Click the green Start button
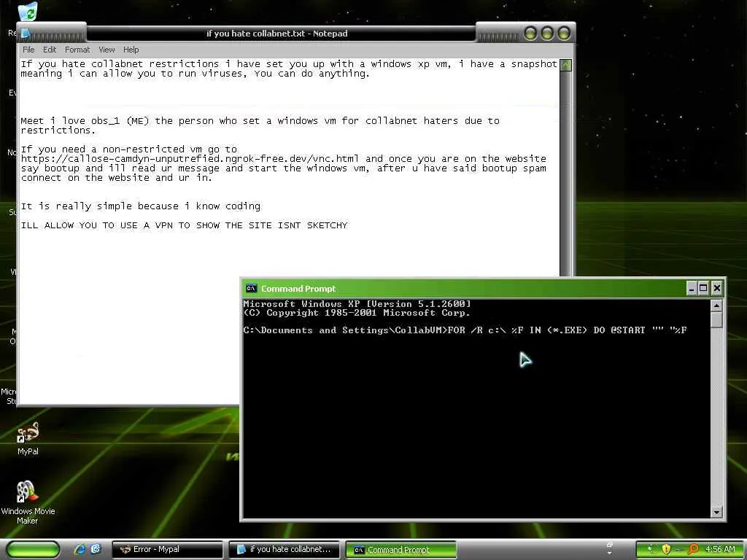The width and height of the screenshot is (747, 560). coord(33,549)
